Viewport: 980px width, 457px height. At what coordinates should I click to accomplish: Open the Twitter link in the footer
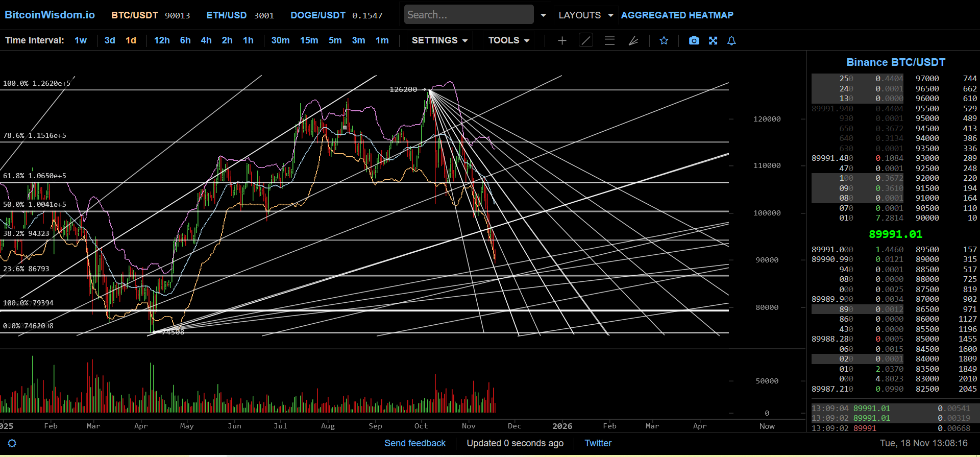(x=598, y=443)
